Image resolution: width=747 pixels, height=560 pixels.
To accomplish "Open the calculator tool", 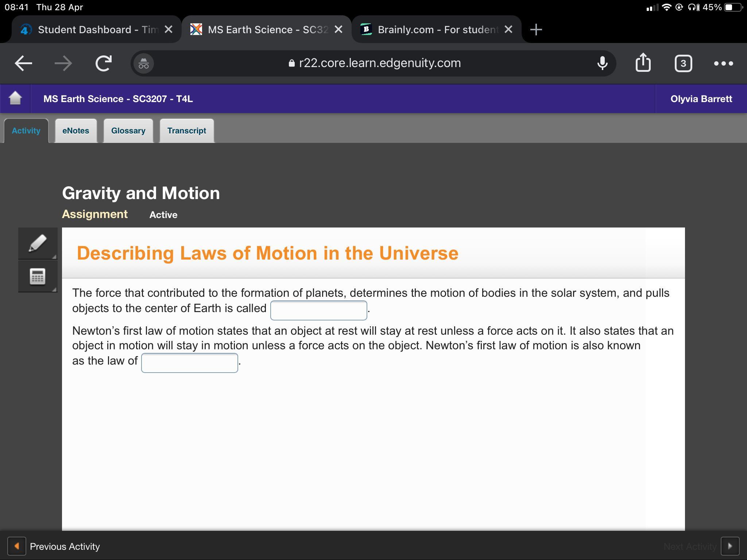I will [38, 276].
